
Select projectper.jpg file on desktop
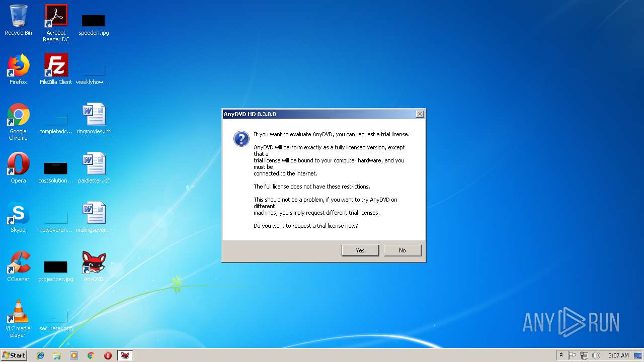tap(56, 270)
